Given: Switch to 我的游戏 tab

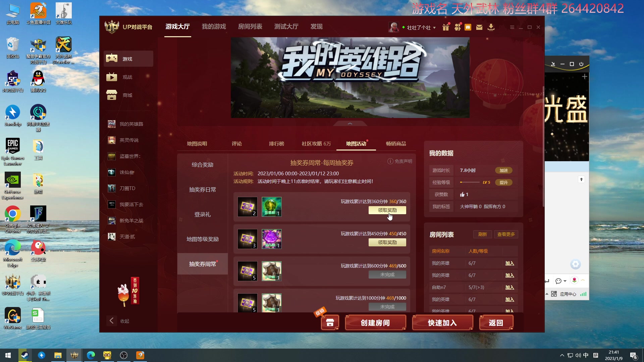Looking at the screenshot, I should point(214,26).
